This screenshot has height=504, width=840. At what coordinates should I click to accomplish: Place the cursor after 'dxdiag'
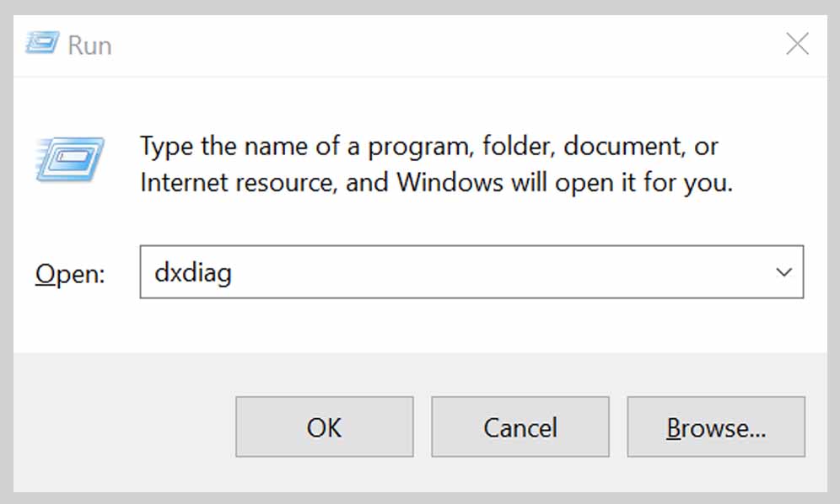pyautogui.click(x=234, y=271)
